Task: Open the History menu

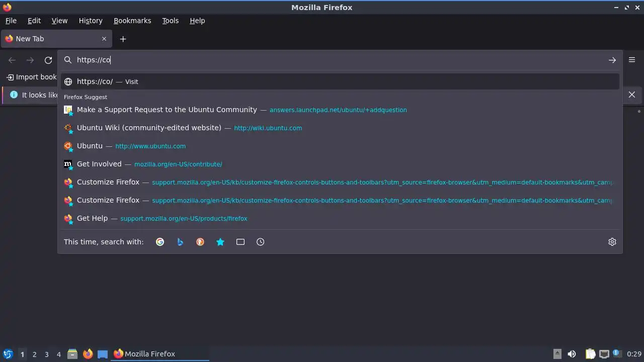Action: (91, 21)
